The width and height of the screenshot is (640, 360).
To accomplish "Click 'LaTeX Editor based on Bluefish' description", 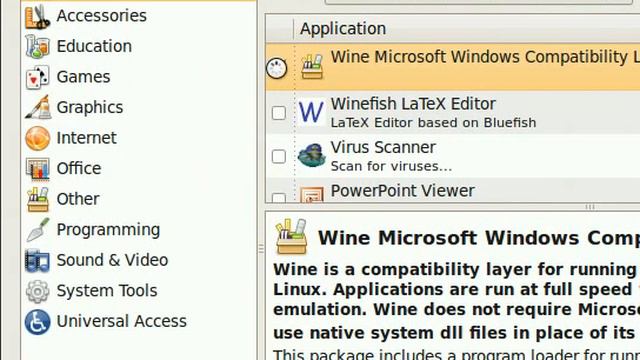I will click(x=433, y=123).
